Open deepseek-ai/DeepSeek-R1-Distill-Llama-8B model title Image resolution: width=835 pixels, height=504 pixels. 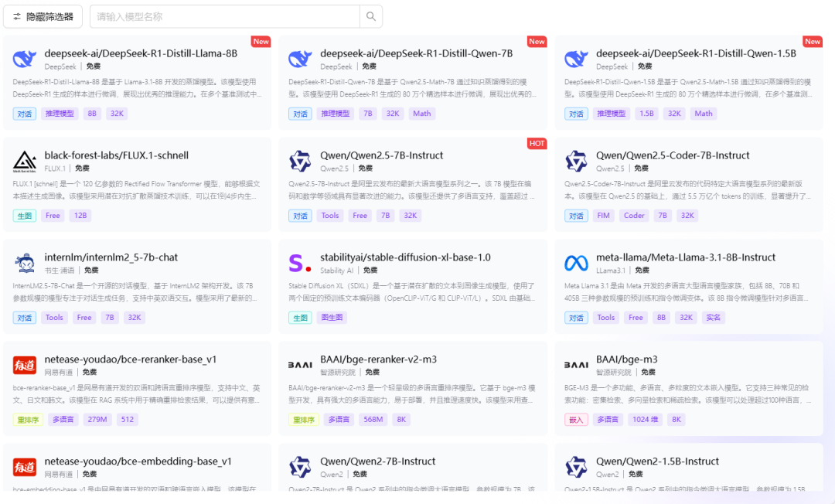click(141, 53)
